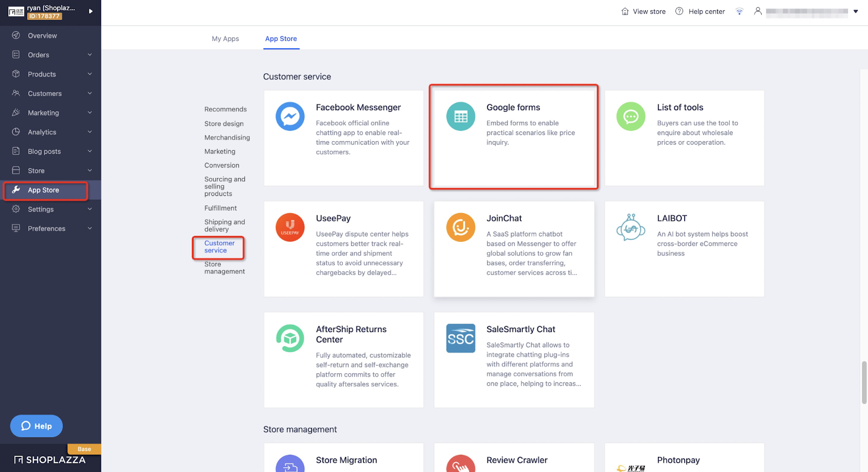This screenshot has height=472, width=868.
Task: Click the Google forms green table icon
Action: 461,116
